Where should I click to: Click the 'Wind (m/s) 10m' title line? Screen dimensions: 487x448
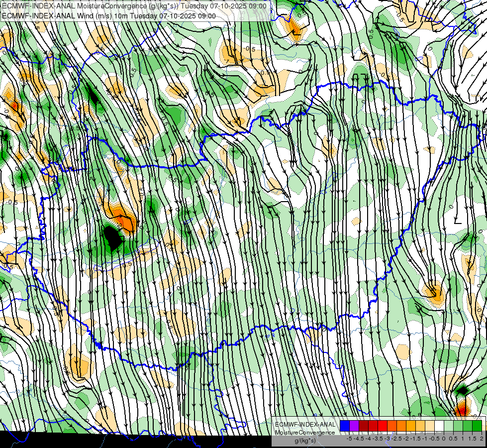click(x=109, y=16)
